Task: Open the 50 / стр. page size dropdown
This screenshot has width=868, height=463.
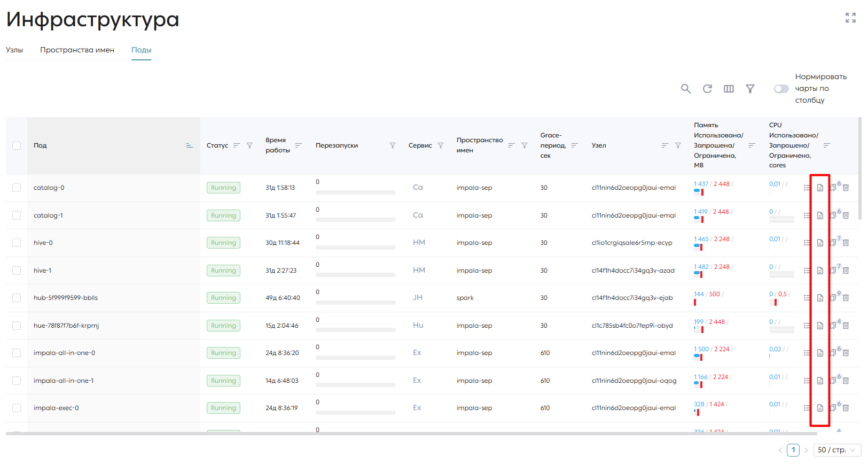Action: pos(837,450)
